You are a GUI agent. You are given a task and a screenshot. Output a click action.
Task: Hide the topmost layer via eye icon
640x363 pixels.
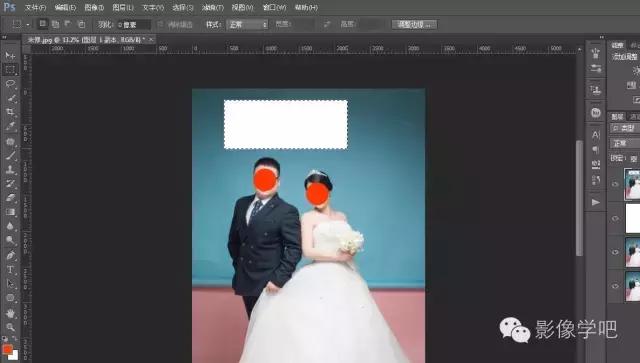click(615, 184)
